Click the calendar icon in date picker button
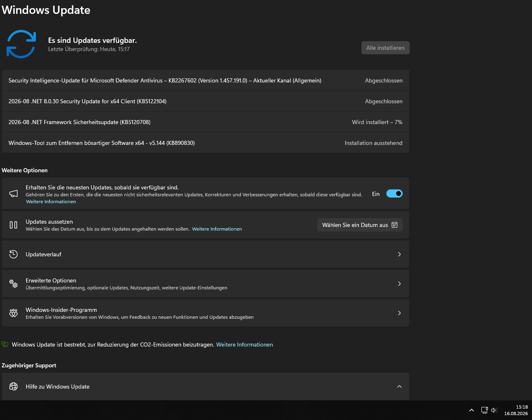 [395, 225]
